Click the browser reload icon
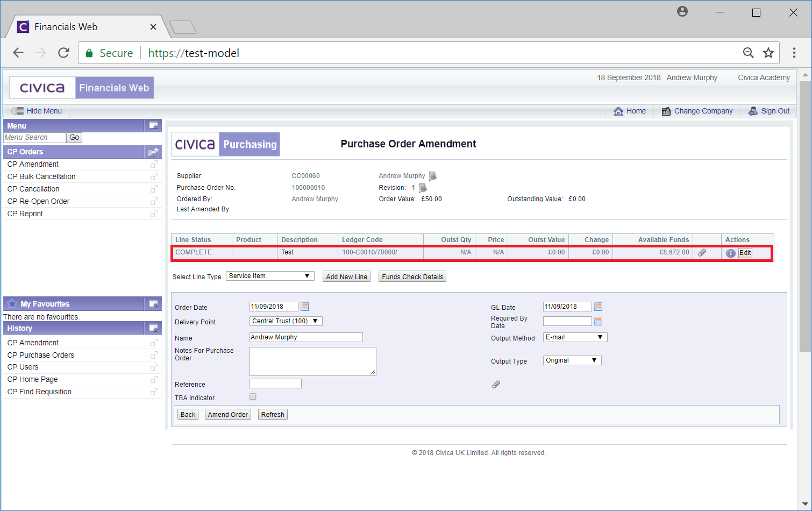This screenshot has height=511, width=812. 63,53
